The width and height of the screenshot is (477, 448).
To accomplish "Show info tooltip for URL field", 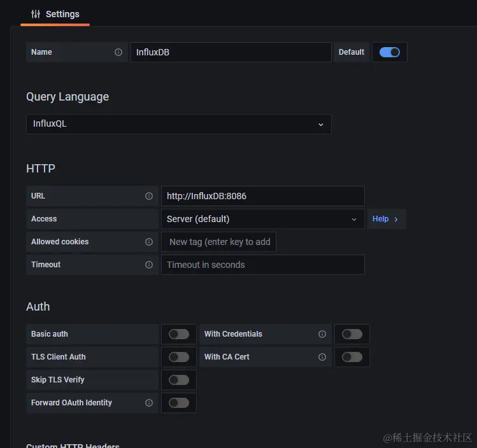I will tap(149, 196).
